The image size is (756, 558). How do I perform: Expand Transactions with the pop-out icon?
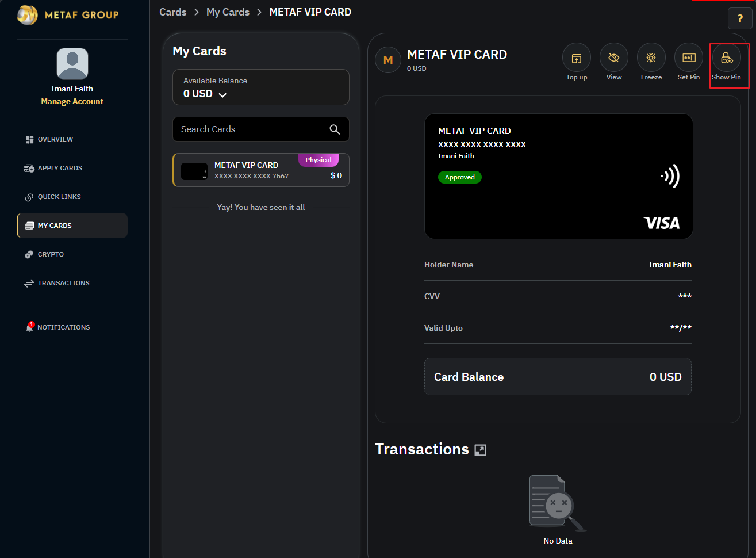(x=481, y=450)
